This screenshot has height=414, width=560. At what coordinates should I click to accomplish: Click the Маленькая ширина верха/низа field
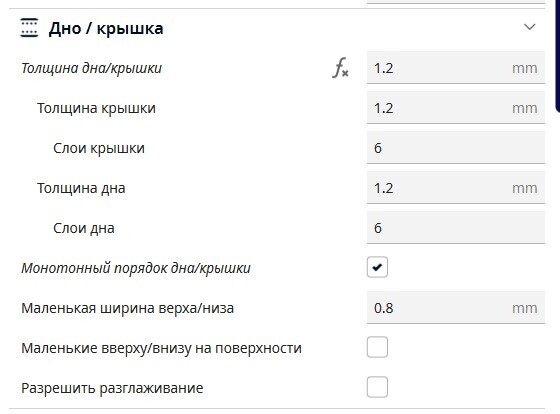pyautogui.click(x=456, y=308)
